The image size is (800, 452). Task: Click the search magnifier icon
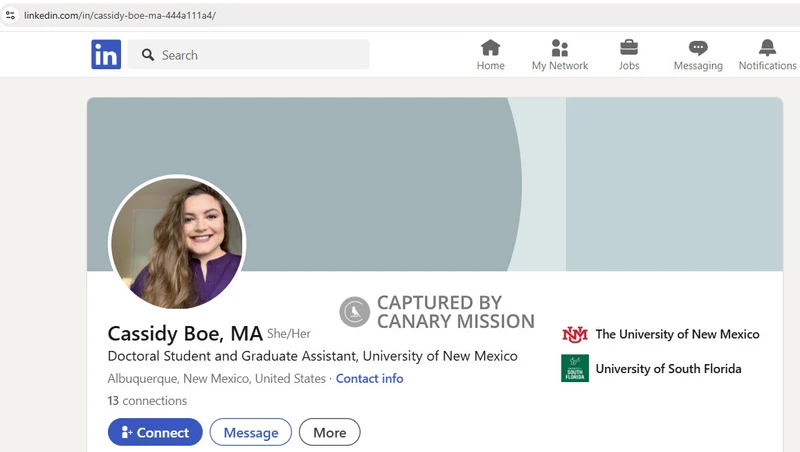(x=148, y=55)
